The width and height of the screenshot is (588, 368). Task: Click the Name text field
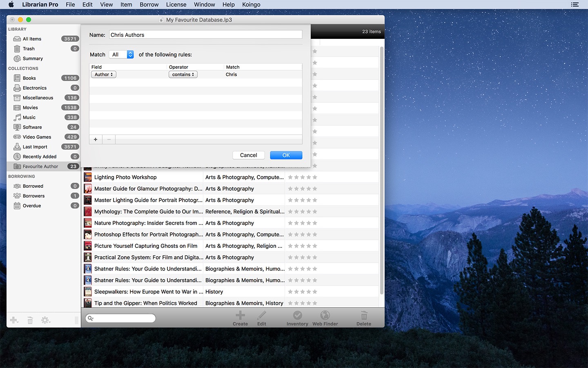click(206, 35)
